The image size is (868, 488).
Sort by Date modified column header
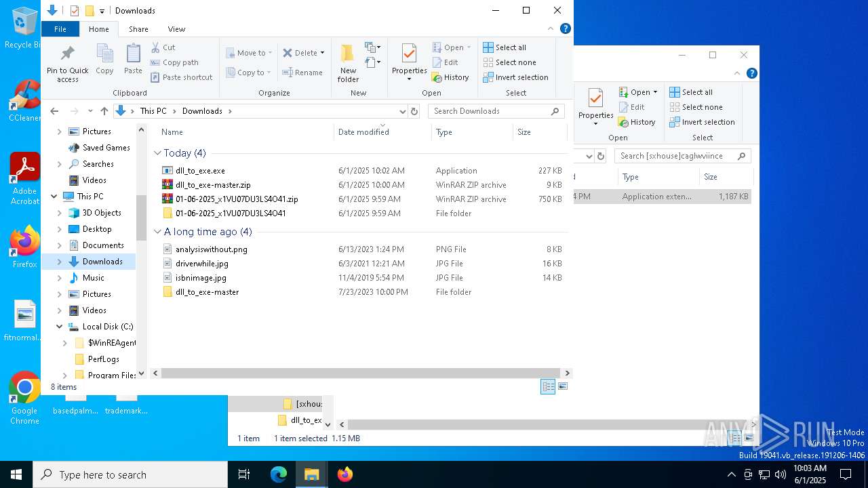pyautogui.click(x=382, y=132)
